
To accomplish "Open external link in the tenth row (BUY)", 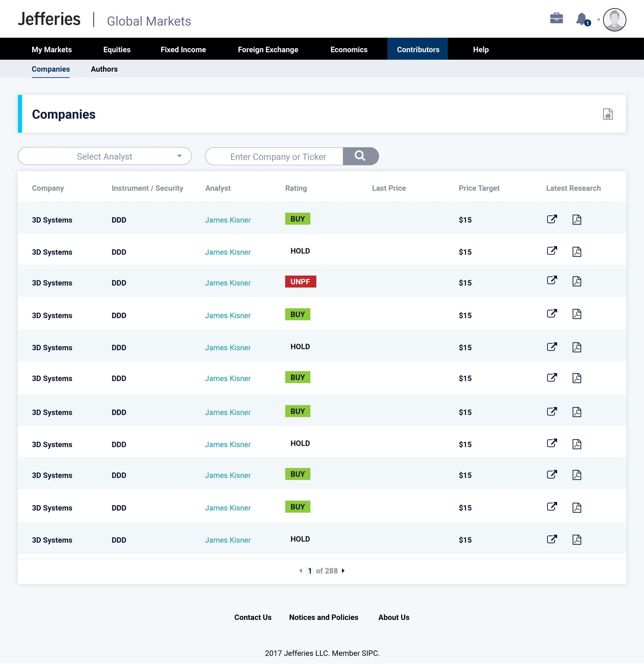I will 552,506.
